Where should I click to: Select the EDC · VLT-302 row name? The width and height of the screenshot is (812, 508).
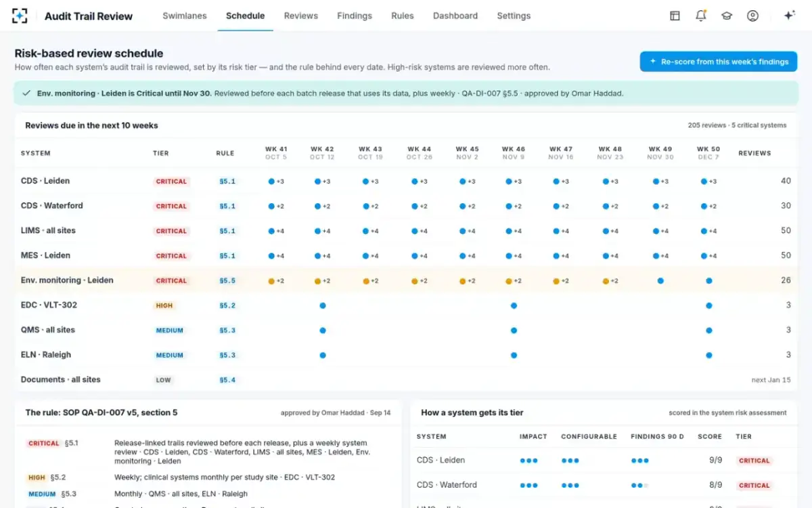coord(49,305)
